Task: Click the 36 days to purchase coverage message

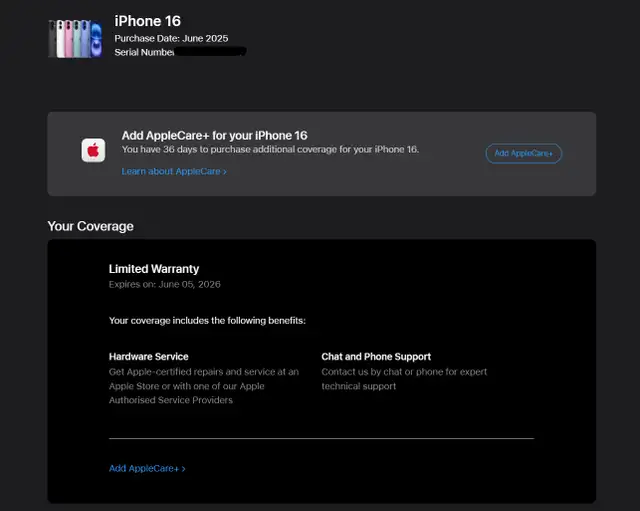Action: pyautogui.click(x=270, y=149)
